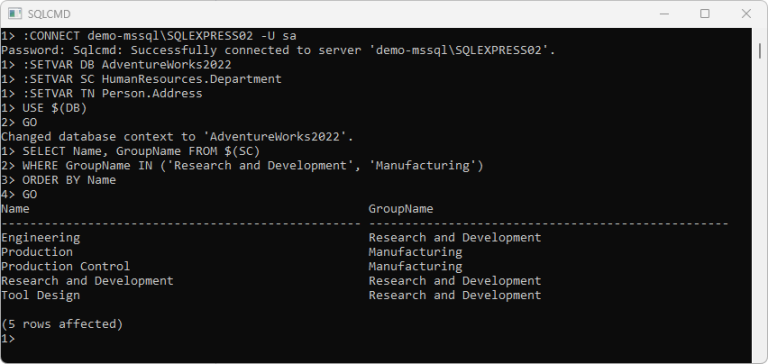Click the Name column header

(15, 209)
